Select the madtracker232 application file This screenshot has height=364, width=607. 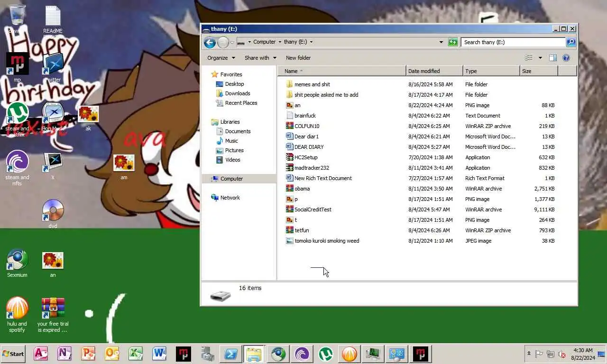tap(312, 168)
